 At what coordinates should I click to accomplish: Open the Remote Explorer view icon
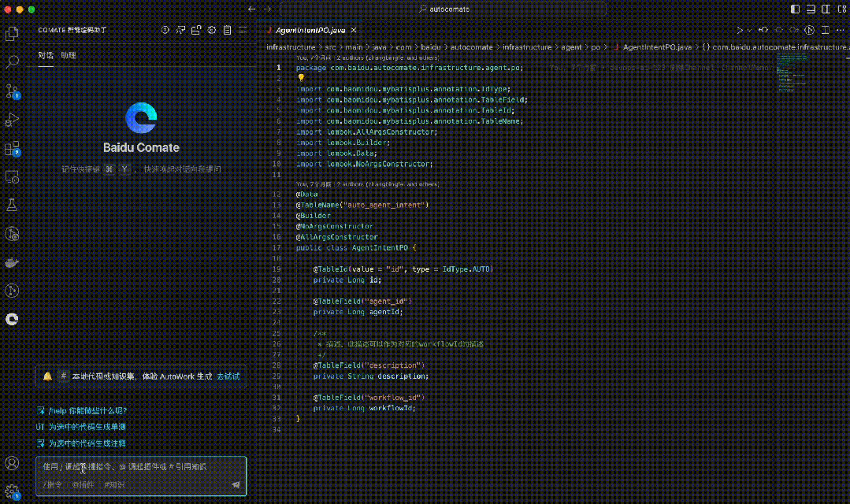click(12, 177)
